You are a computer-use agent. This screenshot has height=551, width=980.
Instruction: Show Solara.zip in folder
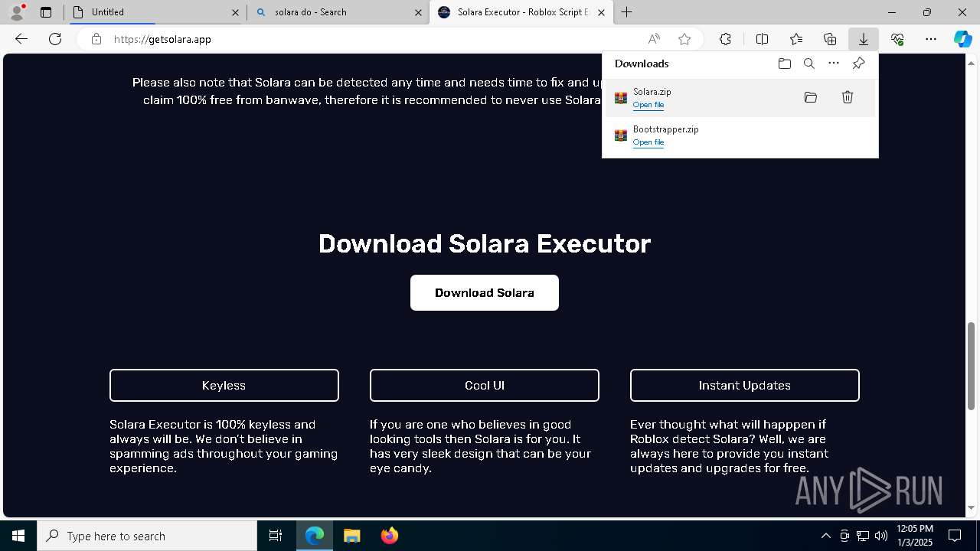[811, 97]
